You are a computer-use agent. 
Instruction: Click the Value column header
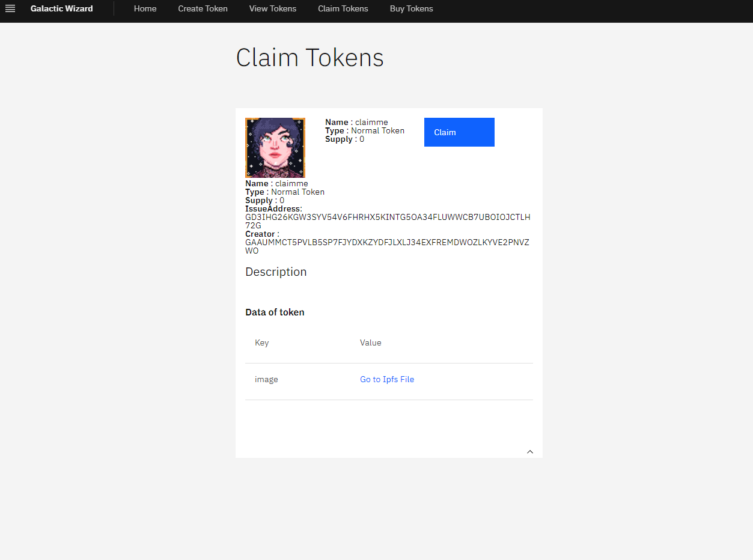(x=371, y=342)
